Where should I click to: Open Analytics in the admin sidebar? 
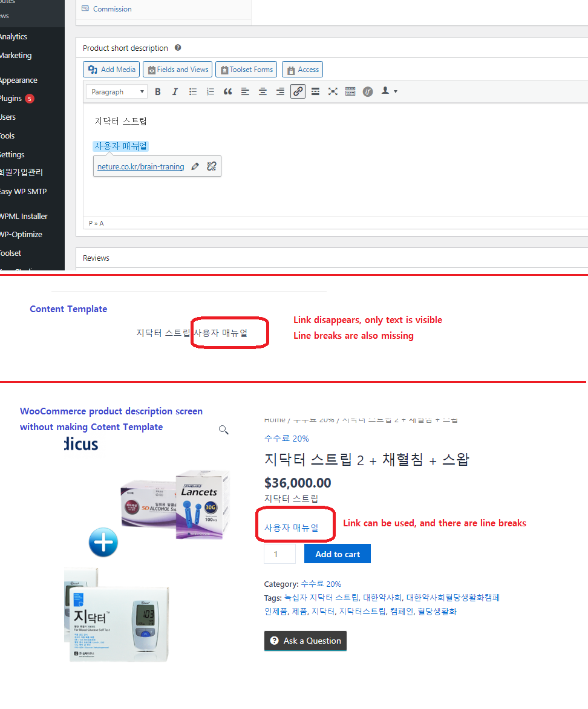pos(13,37)
